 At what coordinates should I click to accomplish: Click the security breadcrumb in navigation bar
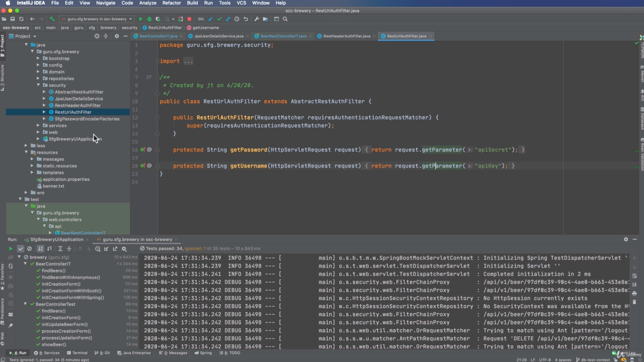[x=129, y=28]
